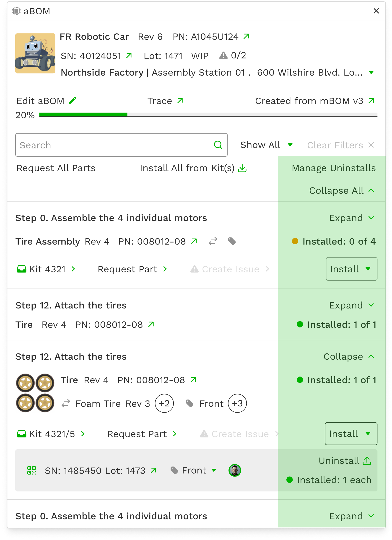This screenshot has width=392, height=540.
Task: Click the 20% green progress bar
Action: (83, 115)
